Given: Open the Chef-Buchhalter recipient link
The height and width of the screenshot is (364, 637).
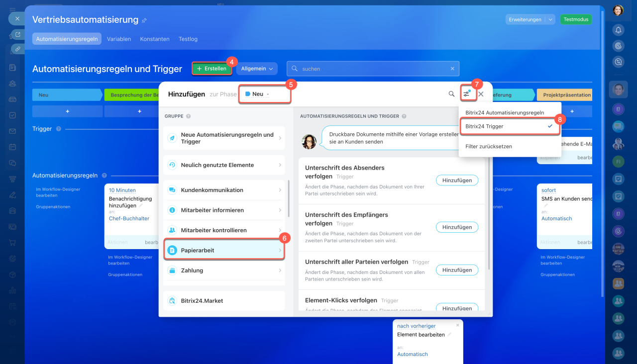Looking at the screenshot, I should pyautogui.click(x=129, y=218).
